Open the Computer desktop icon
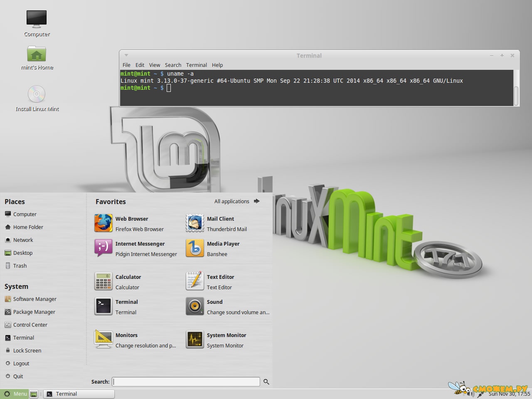The image size is (532, 399). tap(37, 19)
